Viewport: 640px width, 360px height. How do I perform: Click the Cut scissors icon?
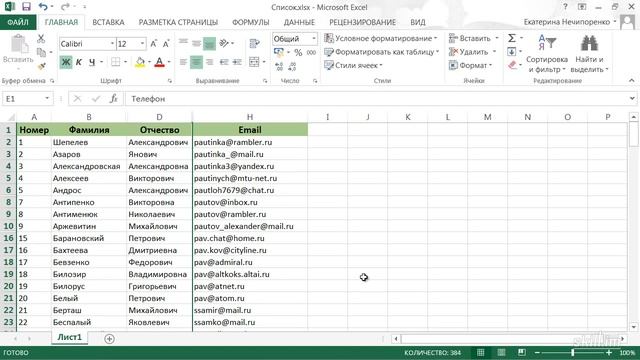[x=41, y=39]
